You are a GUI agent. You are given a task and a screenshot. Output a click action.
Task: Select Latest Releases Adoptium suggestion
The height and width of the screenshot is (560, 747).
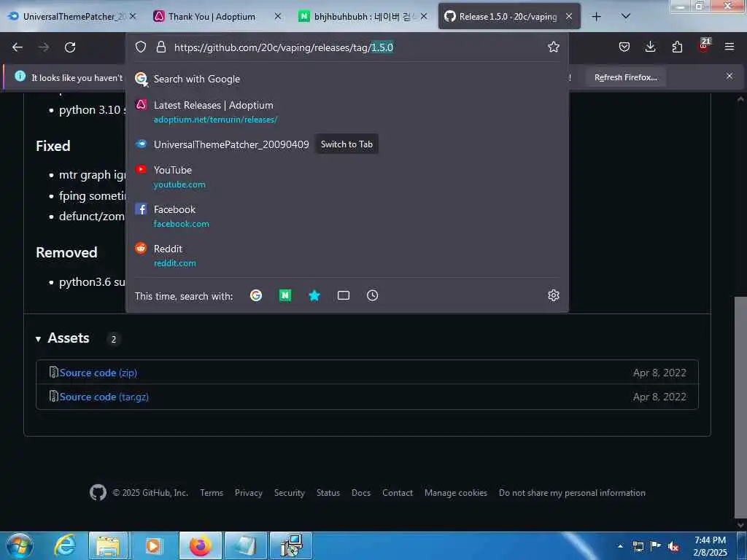(x=347, y=112)
